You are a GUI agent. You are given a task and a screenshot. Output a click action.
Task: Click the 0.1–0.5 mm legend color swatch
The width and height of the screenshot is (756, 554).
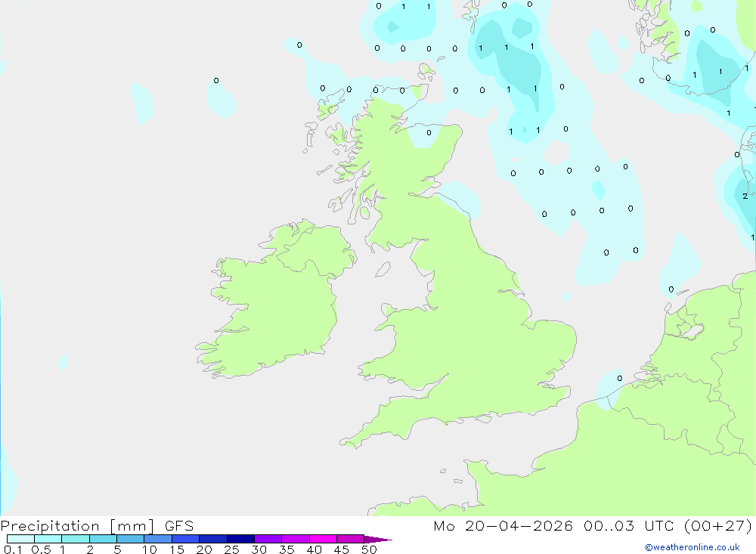(x=20, y=539)
